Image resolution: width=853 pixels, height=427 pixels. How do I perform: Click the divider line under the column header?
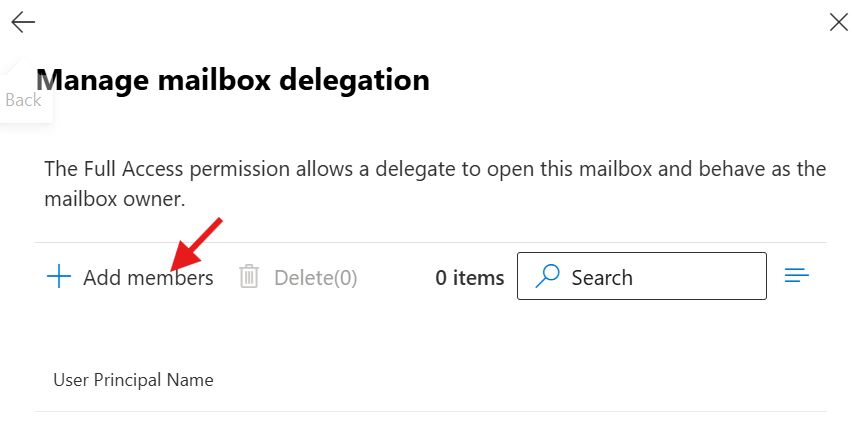[x=430, y=411]
